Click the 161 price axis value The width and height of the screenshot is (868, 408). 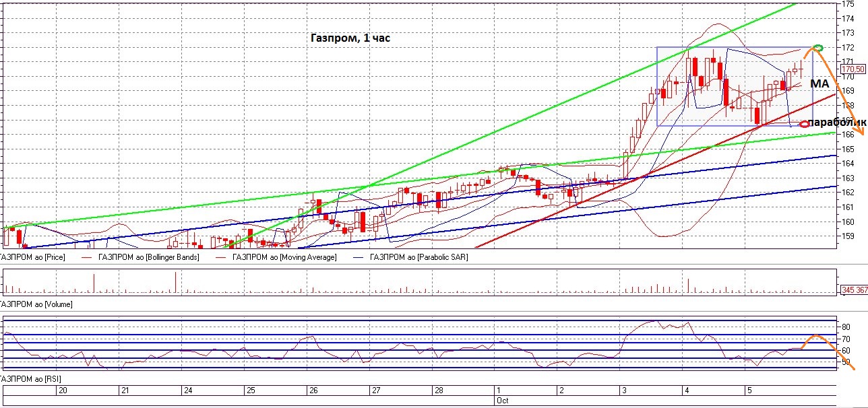point(848,207)
